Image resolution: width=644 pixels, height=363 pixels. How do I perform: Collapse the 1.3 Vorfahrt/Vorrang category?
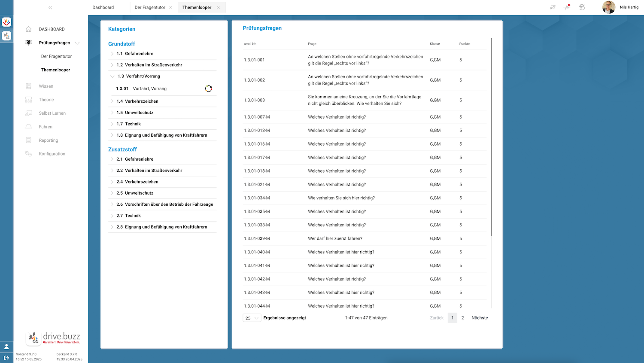[x=112, y=76]
